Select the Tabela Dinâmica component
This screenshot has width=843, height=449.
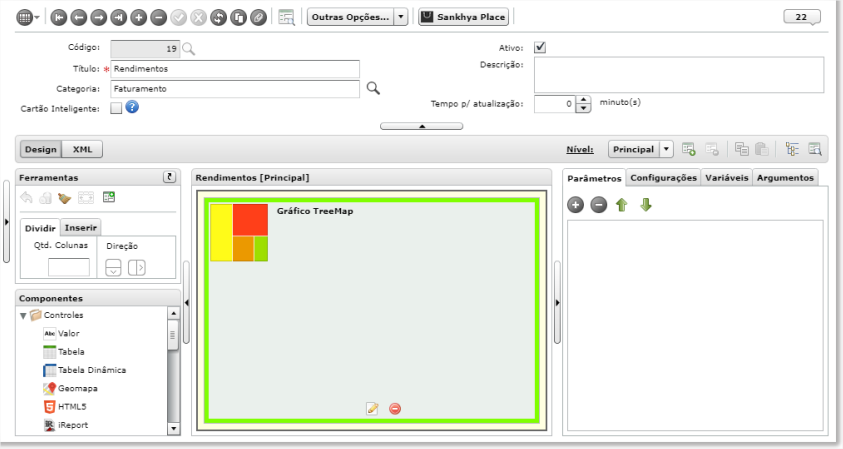click(84, 370)
